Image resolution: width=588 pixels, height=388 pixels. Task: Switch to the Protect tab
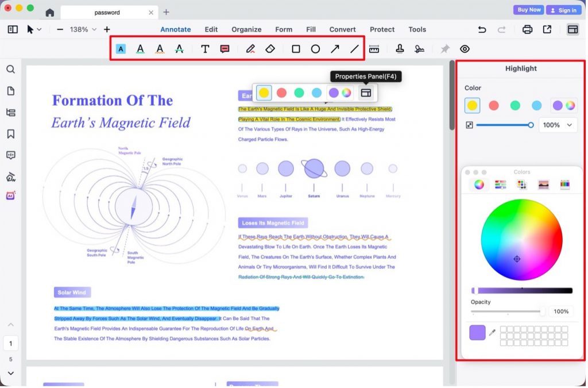(x=382, y=29)
